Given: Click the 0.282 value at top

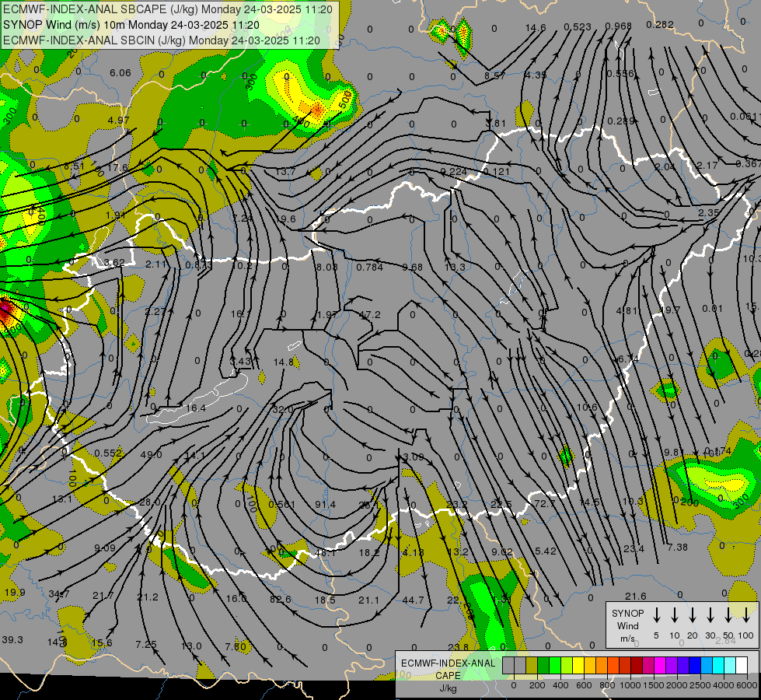Looking at the screenshot, I should coord(660,24).
